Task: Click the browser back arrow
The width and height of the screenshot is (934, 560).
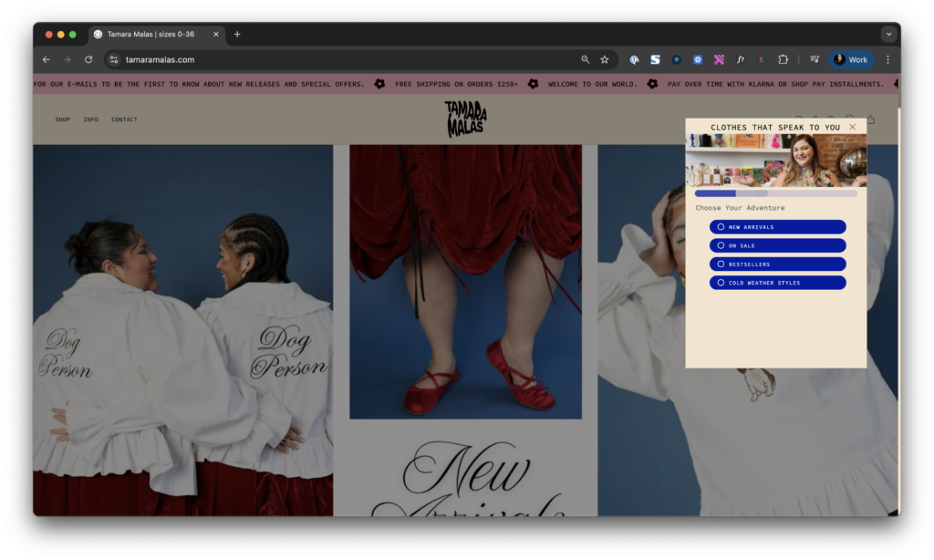Action: coord(47,59)
